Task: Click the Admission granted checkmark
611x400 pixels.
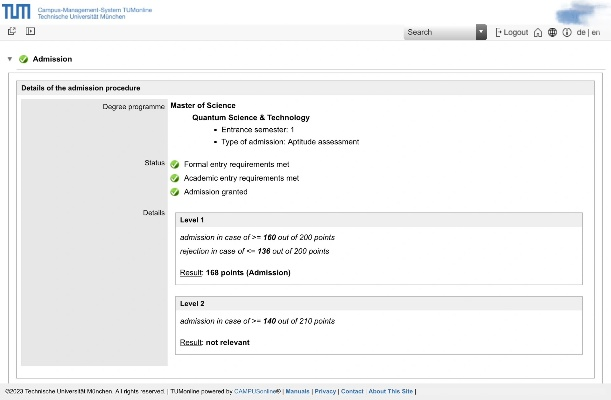Action: click(175, 192)
